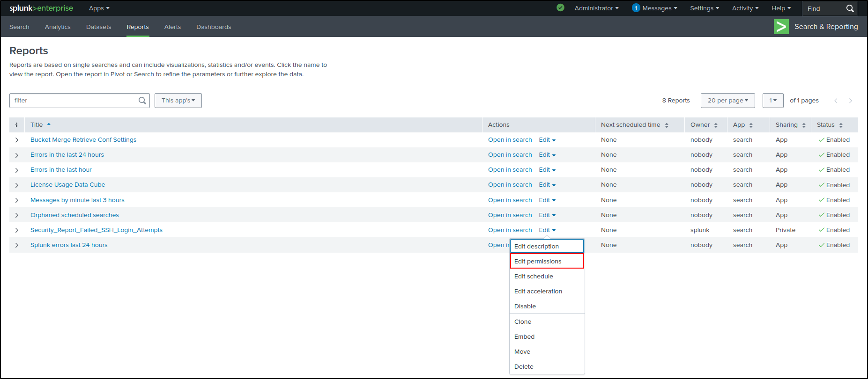Switch to the Alerts tab
The width and height of the screenshot is (868, 379).
coord(172,27)
